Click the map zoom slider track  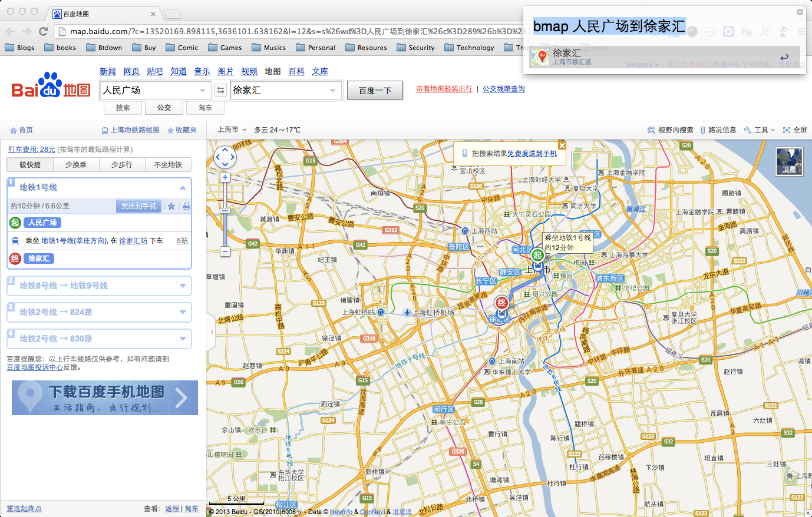point(225,214)
